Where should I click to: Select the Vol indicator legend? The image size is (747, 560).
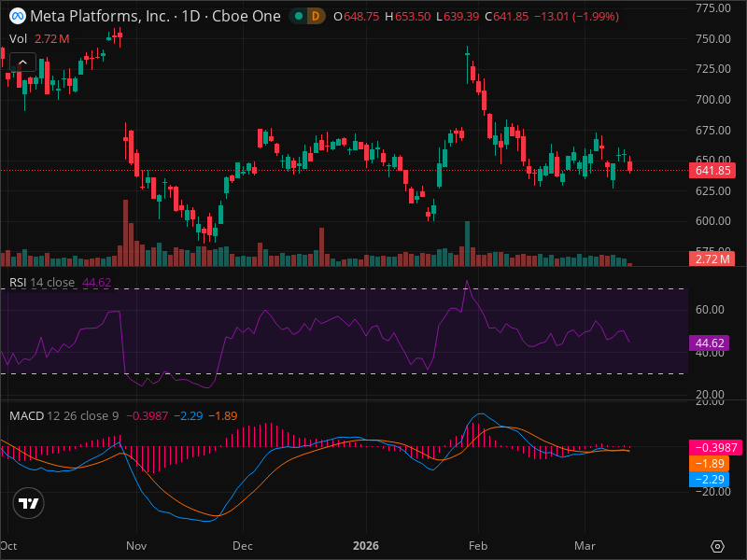18,39
